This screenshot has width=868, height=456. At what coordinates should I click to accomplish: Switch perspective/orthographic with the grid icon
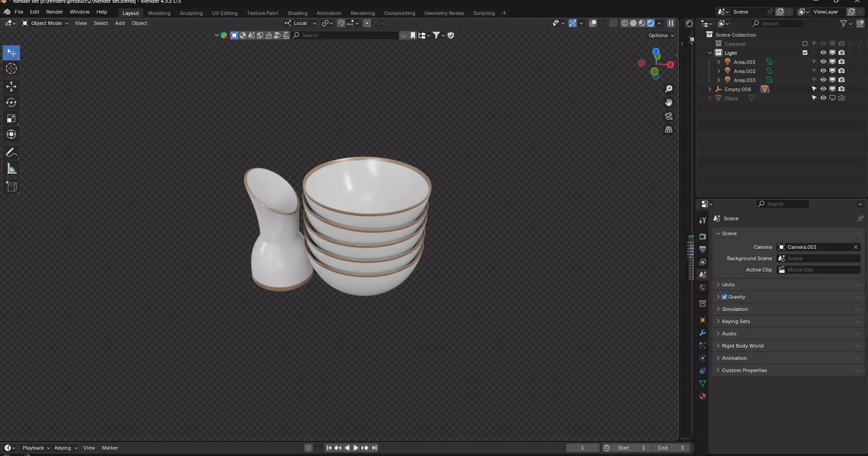[669, 130]
